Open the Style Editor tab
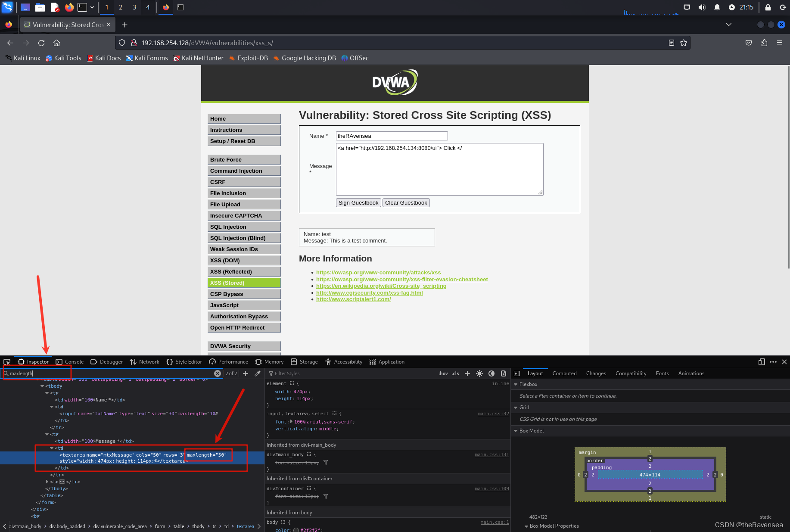Viewport: 790px width, 532px height. (x=184, y=362)
